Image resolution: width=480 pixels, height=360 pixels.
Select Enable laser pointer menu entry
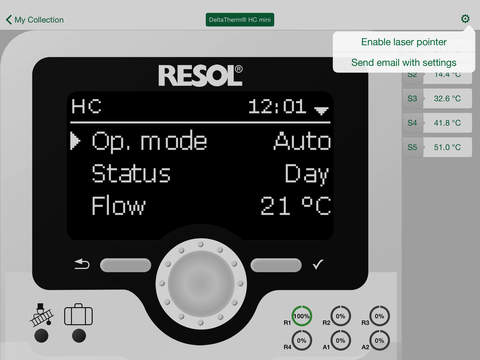tap(404, 42)
